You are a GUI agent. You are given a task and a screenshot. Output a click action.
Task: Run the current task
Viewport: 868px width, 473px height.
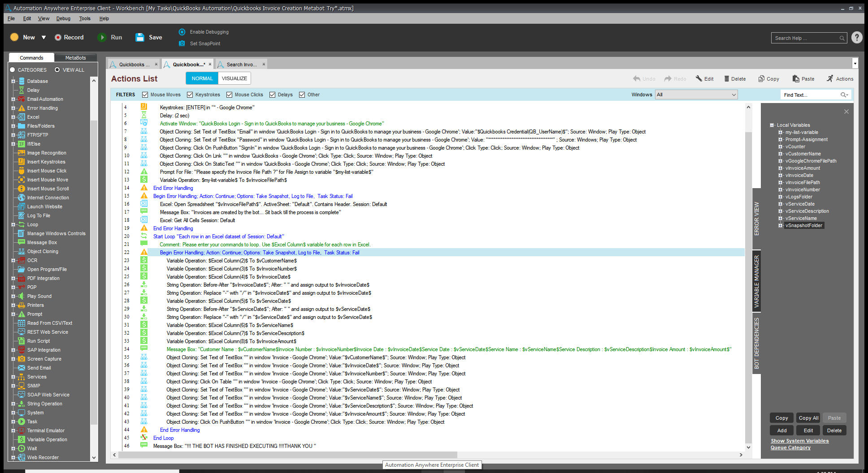point(102,38)
